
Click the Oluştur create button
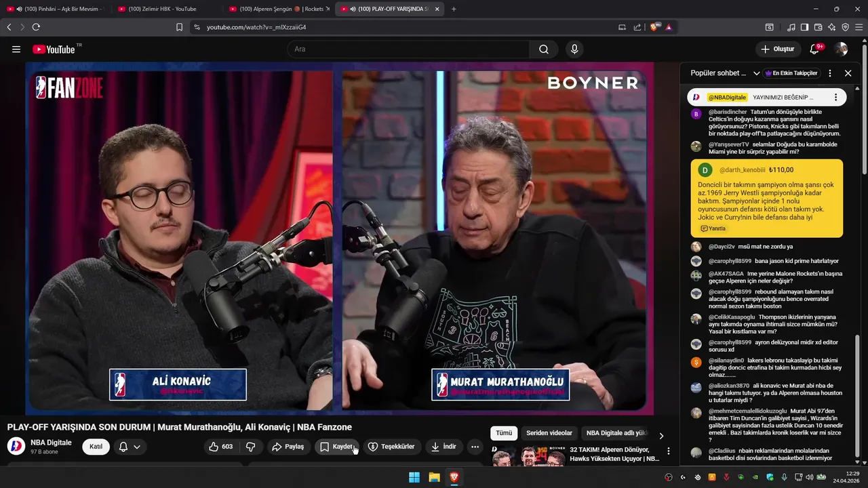778,49
